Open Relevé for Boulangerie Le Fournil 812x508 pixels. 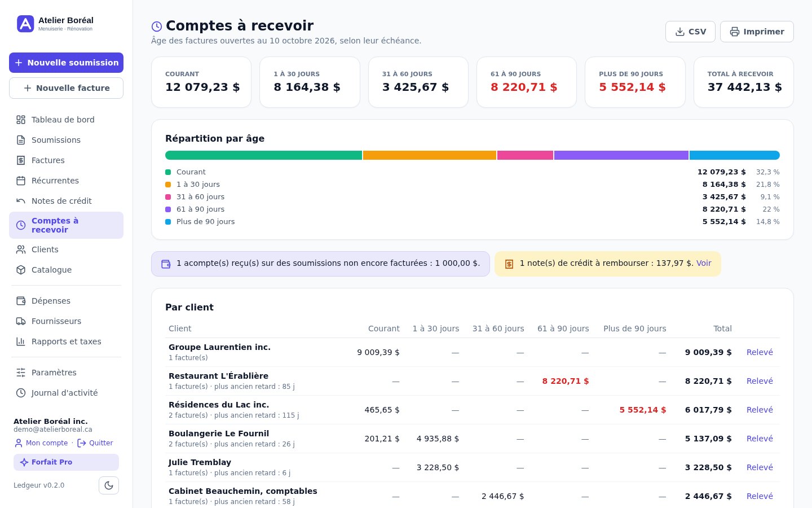pyautogui.click(x=760, y=439)
